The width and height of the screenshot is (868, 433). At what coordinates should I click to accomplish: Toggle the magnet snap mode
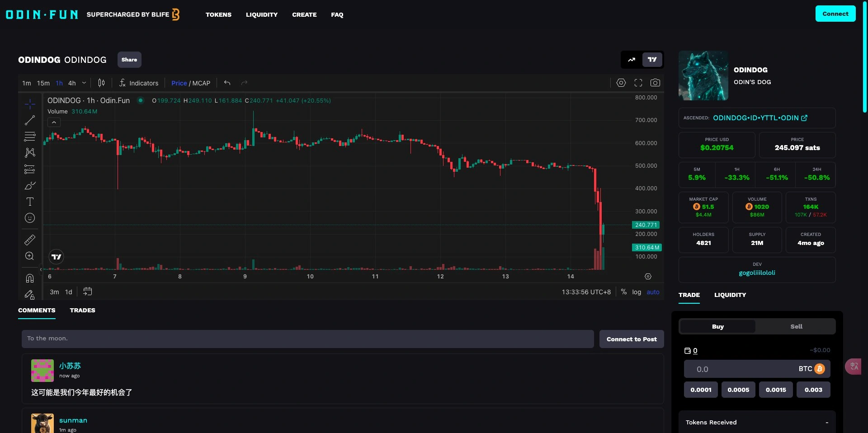(30, 278)
